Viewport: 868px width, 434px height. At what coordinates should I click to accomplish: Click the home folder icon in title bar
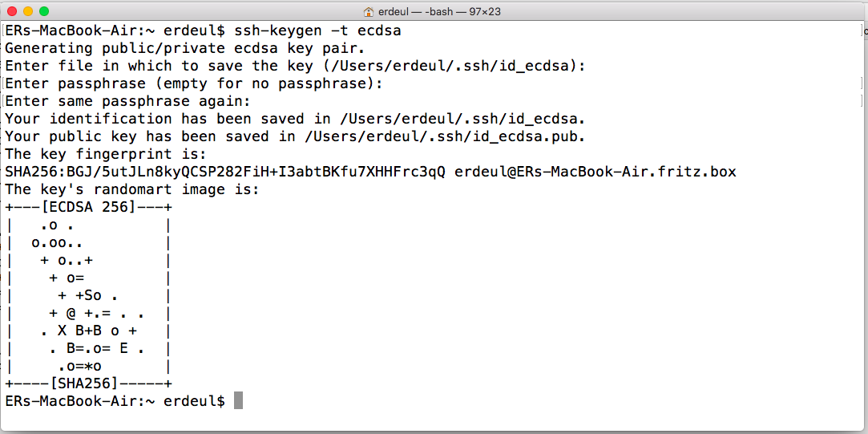(369, 11)
